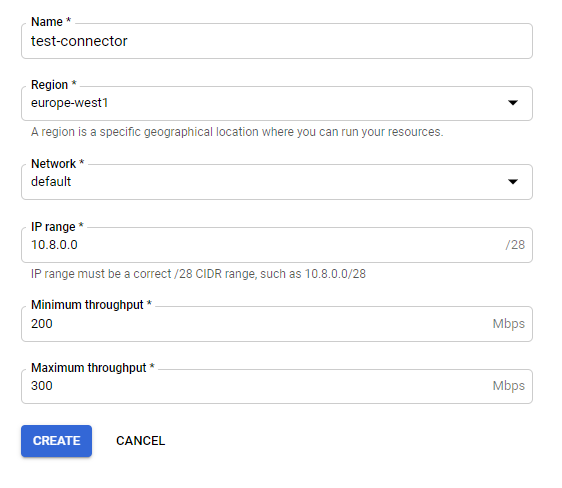Click the CANCEL button

[140, 441]
